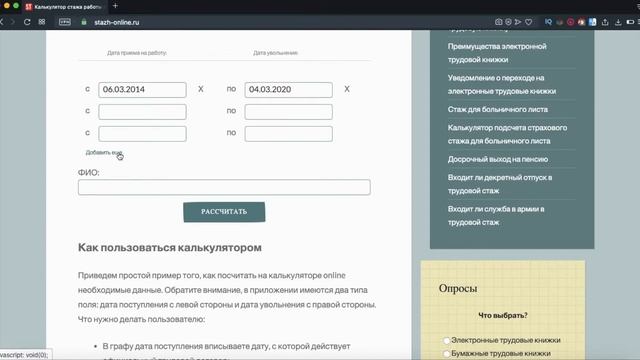Toggle the VPN badge in address bar
Viewport: 640px width, 360px height.
pyautogui.click(x=64, y=22)
